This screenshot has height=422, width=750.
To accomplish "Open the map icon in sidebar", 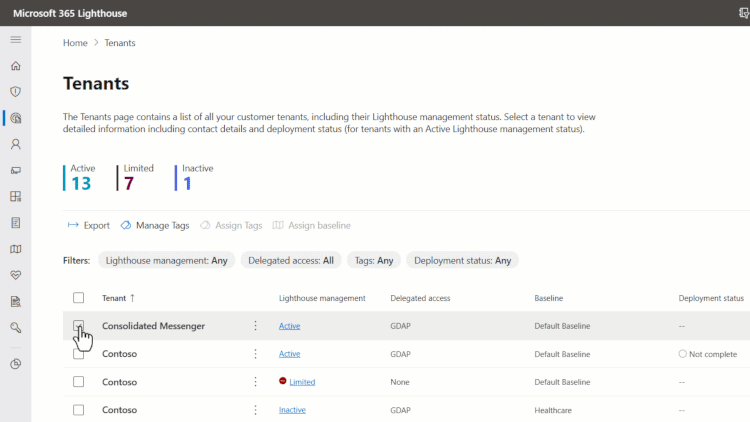I will 15,248.
